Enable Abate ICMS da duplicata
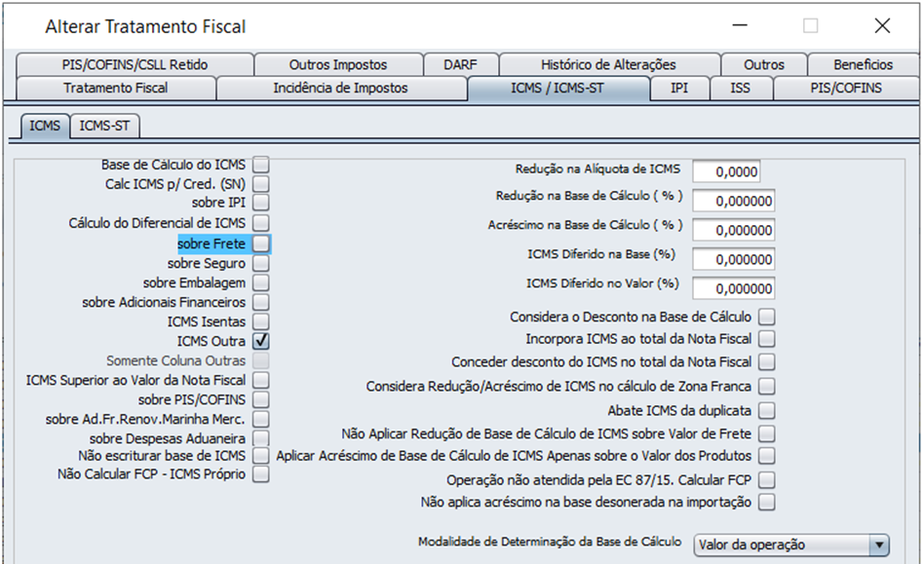 pos(767,410)
